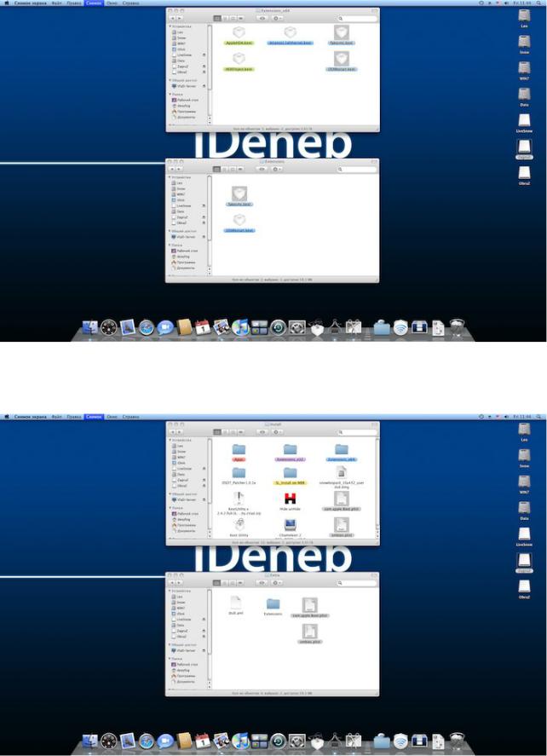Open WIN7 volume in Extensions window sidebar
The height and width of the screenshot is (756, 547).
(x=180, y=194)
